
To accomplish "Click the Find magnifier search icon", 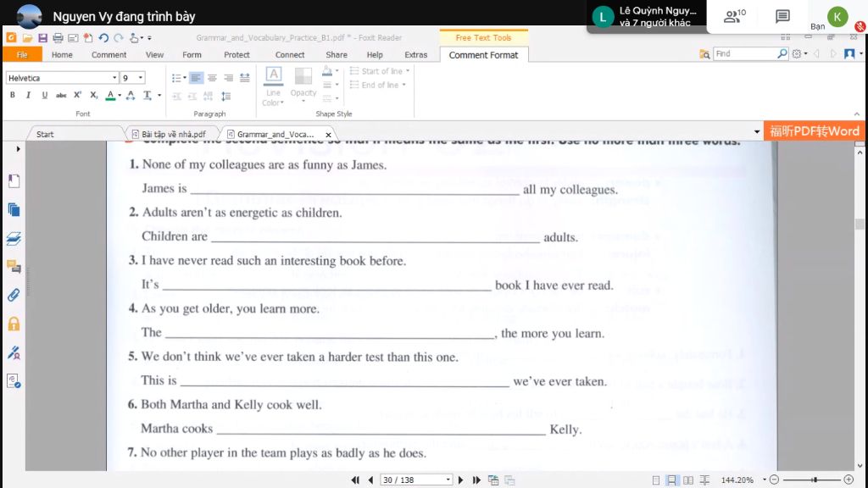I will [x=782, y=53].
